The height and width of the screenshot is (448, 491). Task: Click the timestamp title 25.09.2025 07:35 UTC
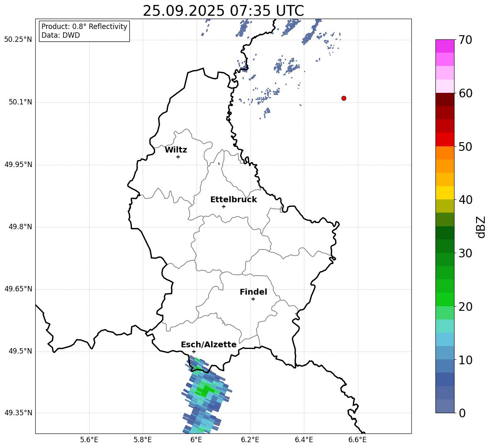(x=223, y=11)
